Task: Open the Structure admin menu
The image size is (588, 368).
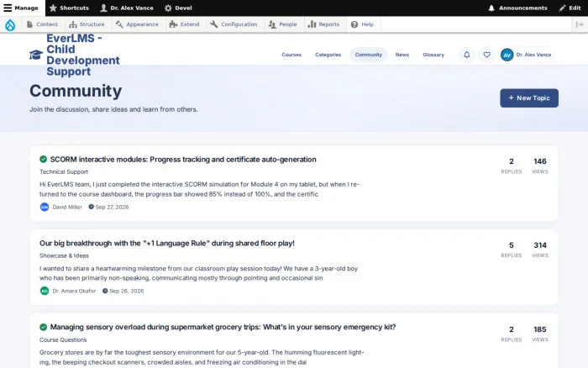Action: click(x=87, y=24)
